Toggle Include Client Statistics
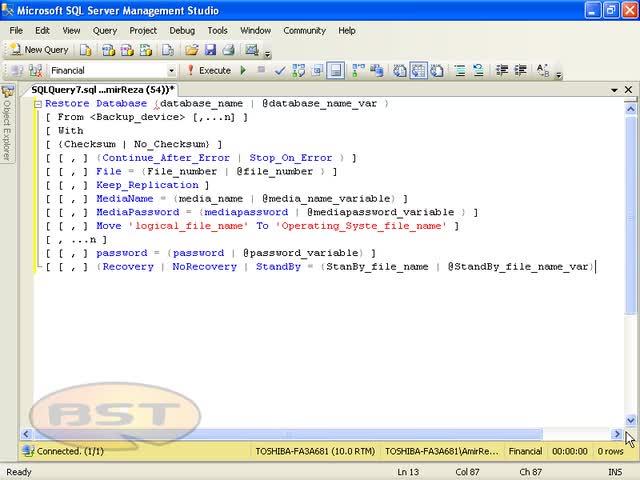 377,71
